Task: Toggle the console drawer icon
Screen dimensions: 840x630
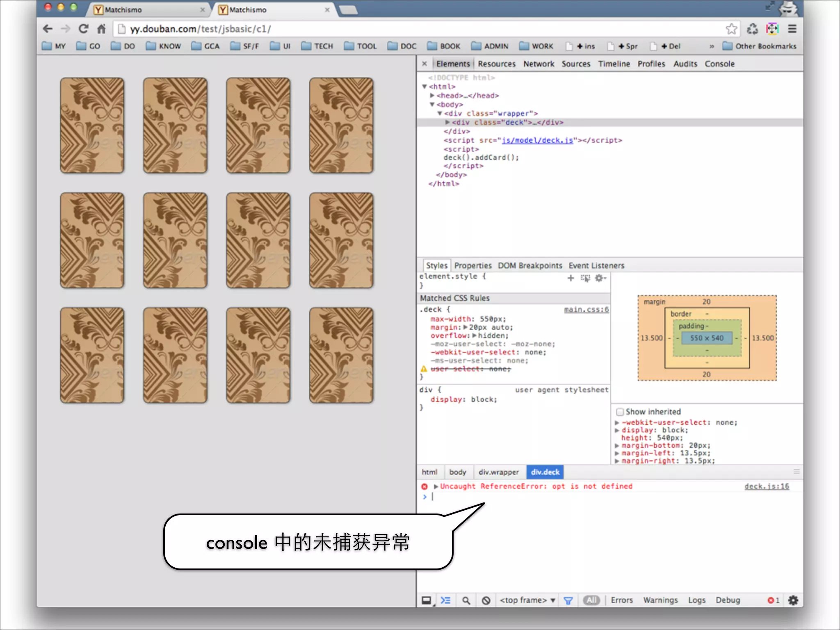Action: coord(445,600)
